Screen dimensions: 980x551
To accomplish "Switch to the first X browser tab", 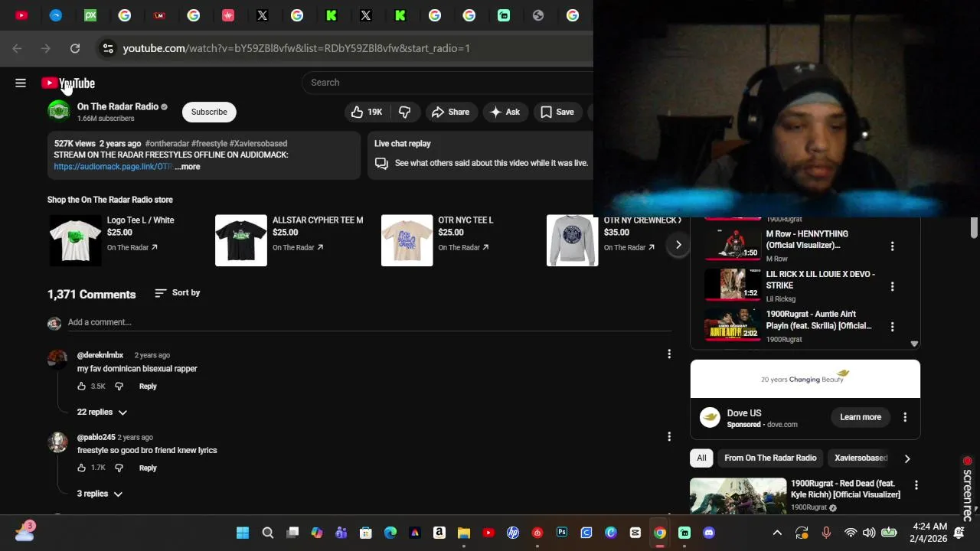I will [263, 15].
